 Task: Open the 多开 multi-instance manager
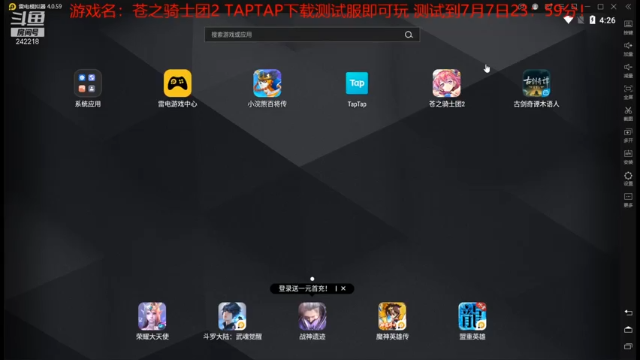628,135
